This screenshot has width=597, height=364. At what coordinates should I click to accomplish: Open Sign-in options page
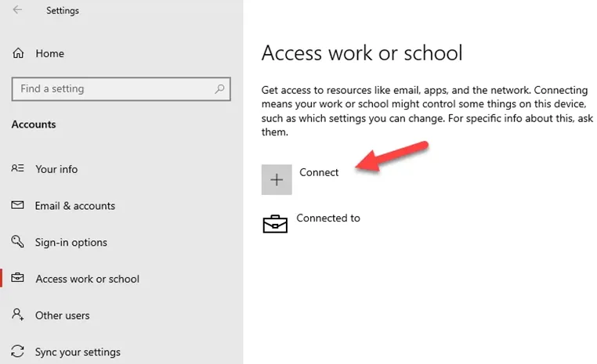pyautogui.click(x=71, y=243)
